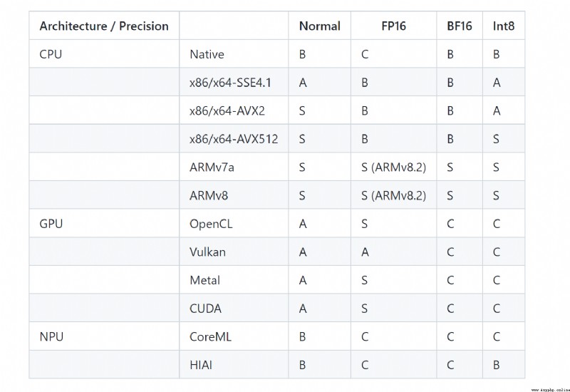Click the ARMv7a row label
This screenshot has width=570, height=392.
point(212,167)
